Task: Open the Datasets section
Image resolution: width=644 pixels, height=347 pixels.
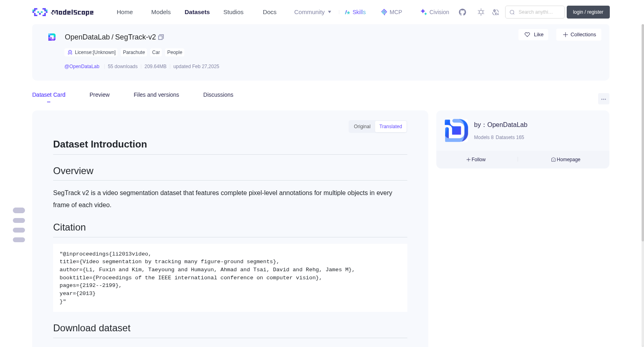Action: pos(197,12)
